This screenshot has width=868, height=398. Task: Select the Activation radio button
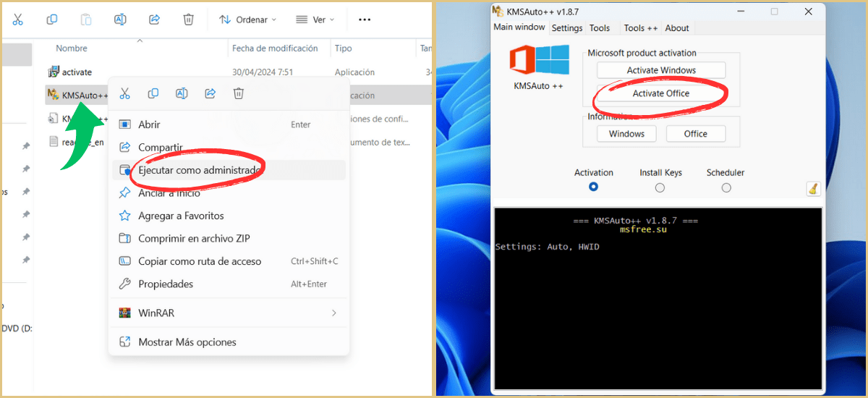594,187
